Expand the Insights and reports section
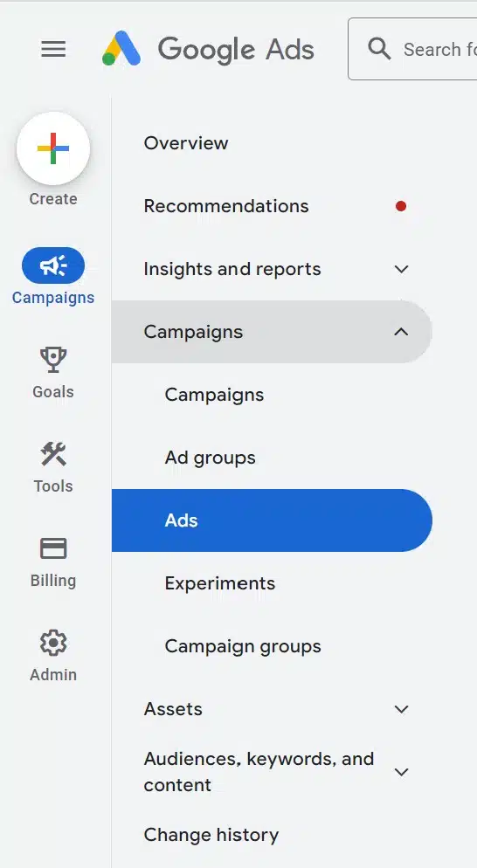477x868 pixels. pos(401,269)
